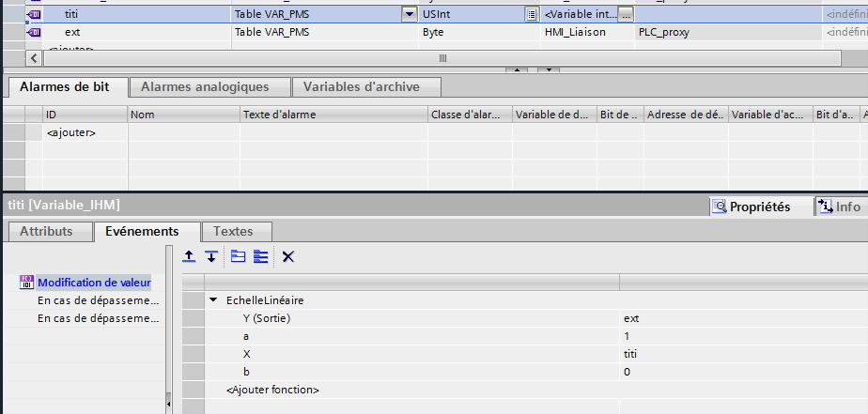Viewport: 868px width, 414px height.
Task: Click the move function up arrow icon
Action: coord(189,256)
